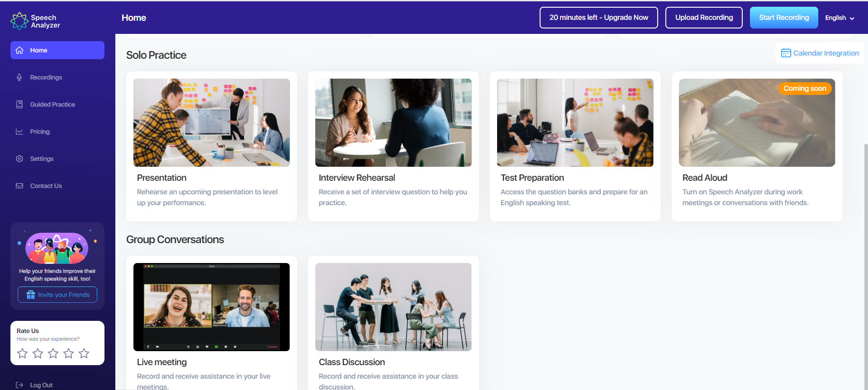Click the page vertical scrollbar
This screenshot has width=868, height=390.
tap(866, 267)
